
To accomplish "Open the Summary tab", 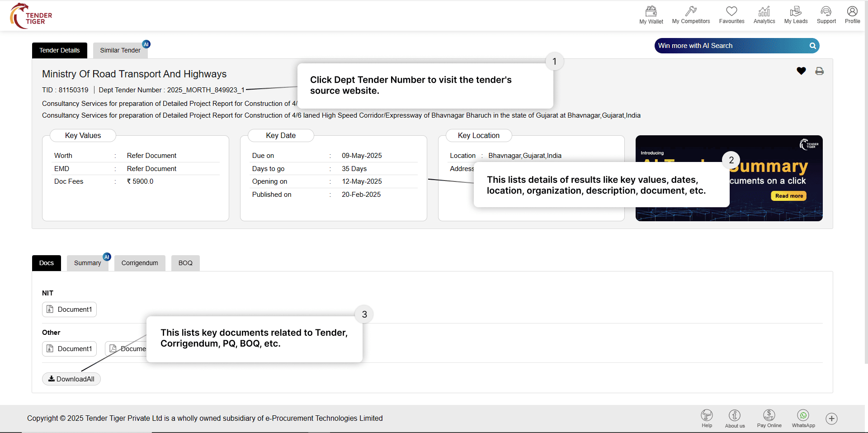I will [x=87, y=263].
